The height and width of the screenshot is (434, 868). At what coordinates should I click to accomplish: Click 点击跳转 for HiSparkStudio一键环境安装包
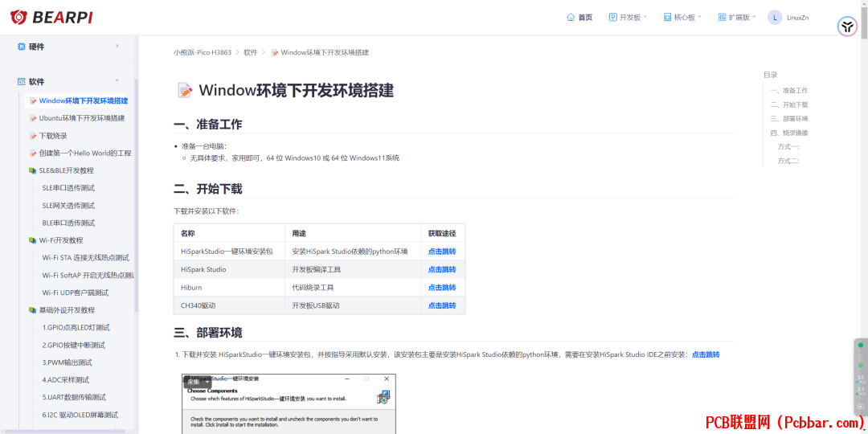(x=442, y=252)
